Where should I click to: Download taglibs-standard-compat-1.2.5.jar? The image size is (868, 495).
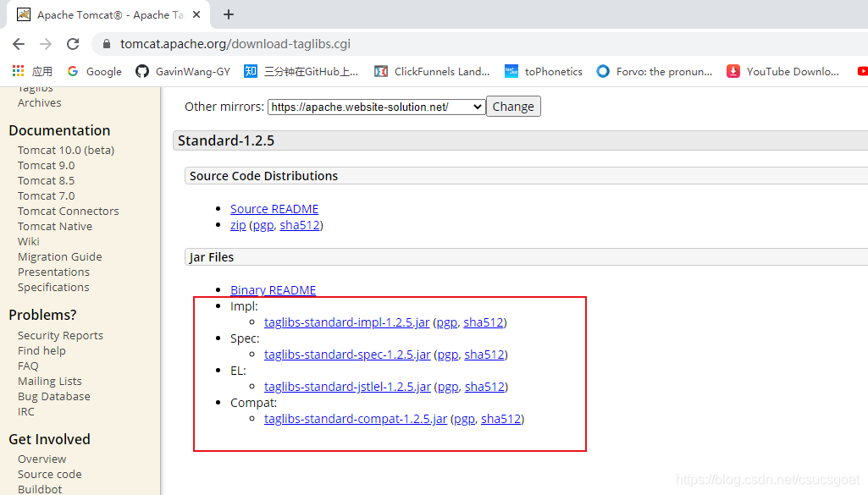356,419
